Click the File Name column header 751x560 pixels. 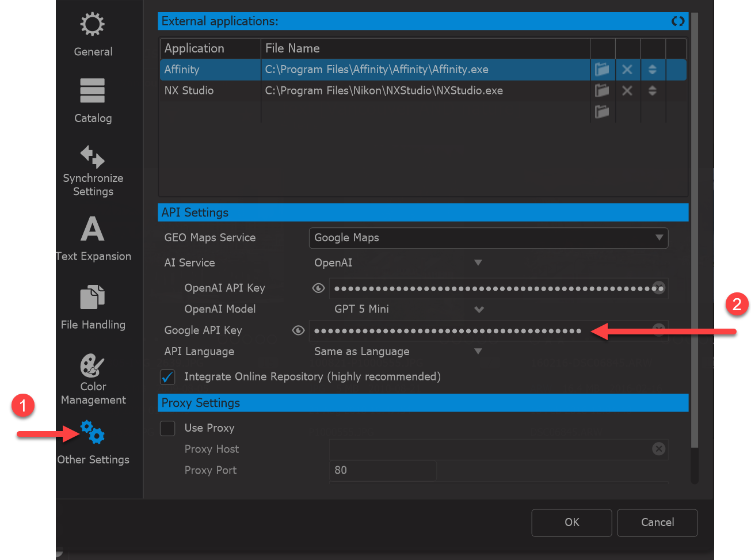click(426, 48)
